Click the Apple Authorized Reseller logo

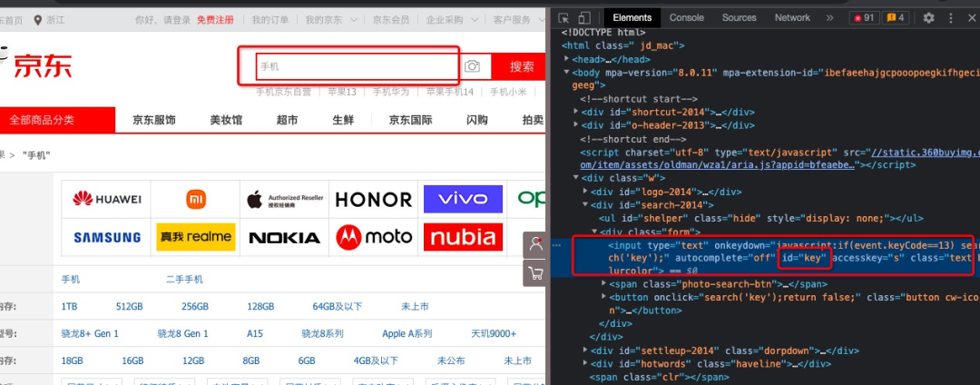(x=285, y=200)
